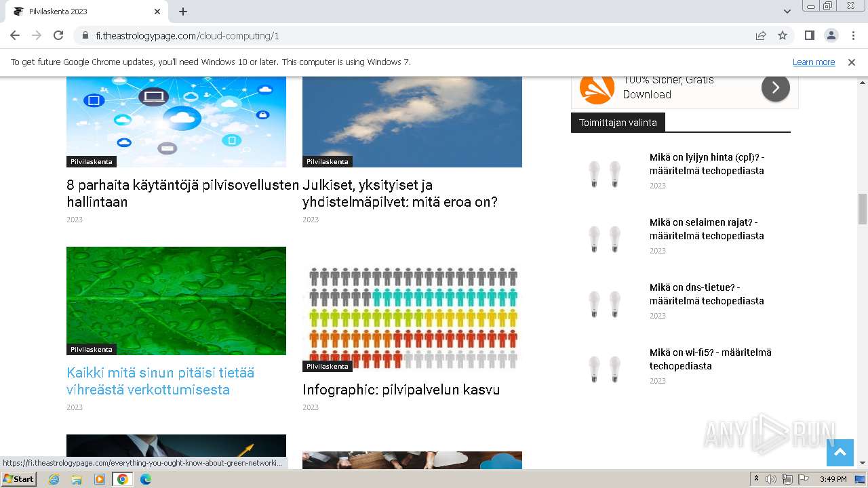The image size is (868, 488).
Task: Click Pilvilaskenta tag on the green leaf image
Action: tap(92, 350)
